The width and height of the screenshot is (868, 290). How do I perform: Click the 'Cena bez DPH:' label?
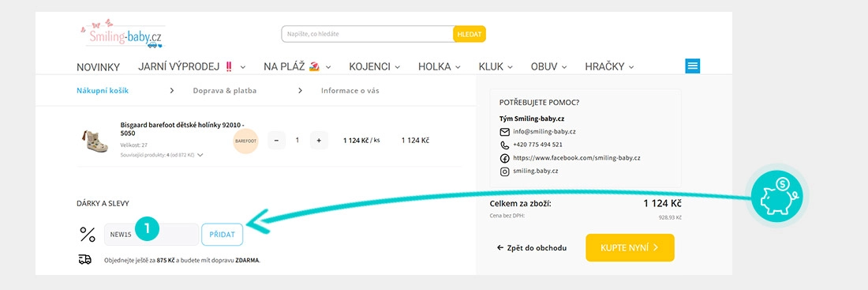tap(507, 215)
